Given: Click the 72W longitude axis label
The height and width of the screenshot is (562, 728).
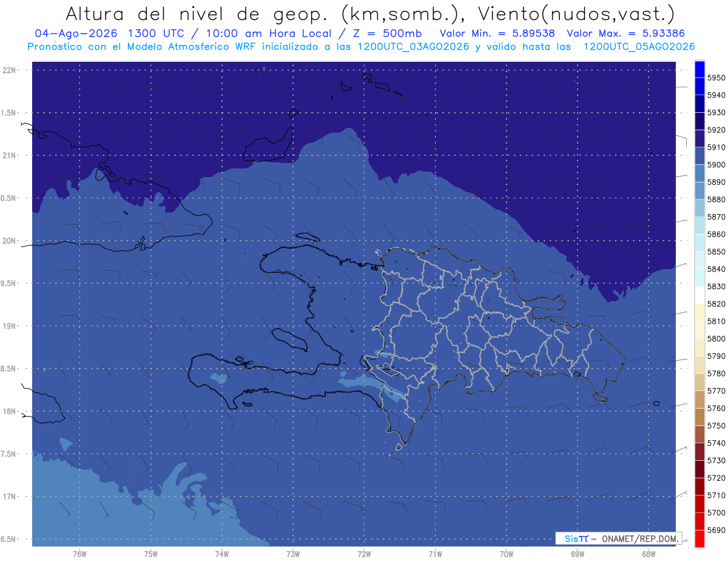Looking at the screenshot, I should [365, 553].
